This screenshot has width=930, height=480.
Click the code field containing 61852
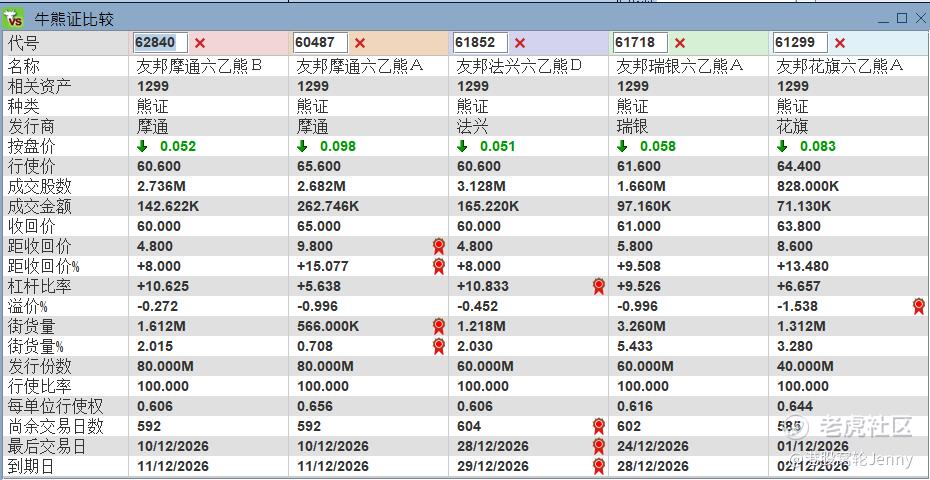(x=480, y=43)
